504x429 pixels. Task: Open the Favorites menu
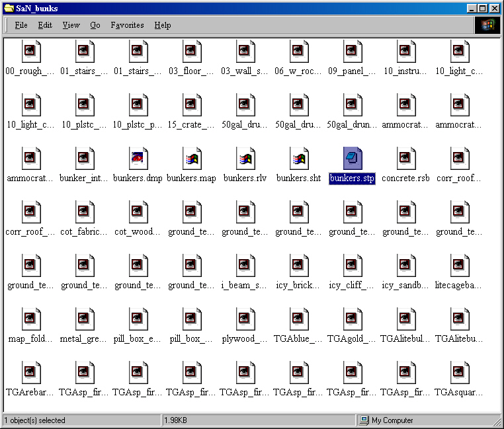pos(127,25)
